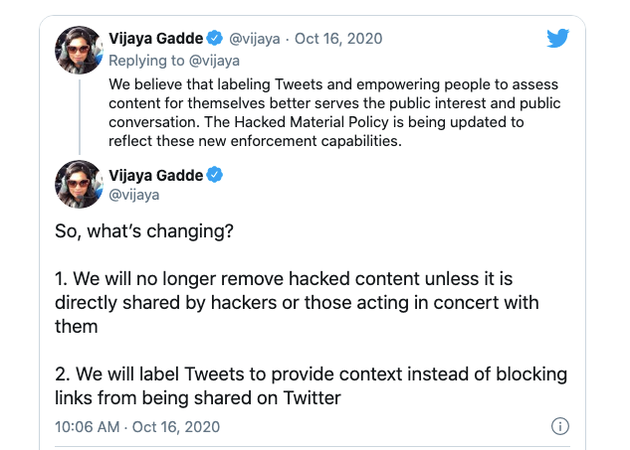Open the main tweet's profile avatar
Image resolution: width=630 pixels, height=450 pixels.
(78, 184)
